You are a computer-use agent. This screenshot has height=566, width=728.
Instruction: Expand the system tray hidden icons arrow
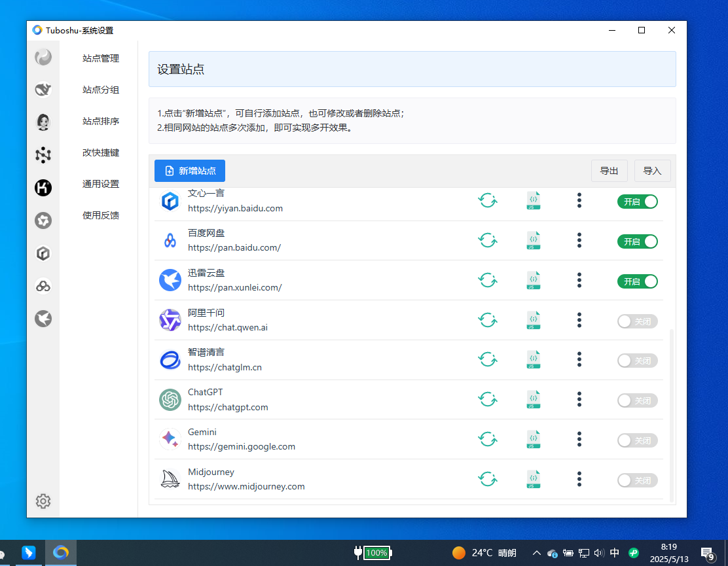[536, 552]
